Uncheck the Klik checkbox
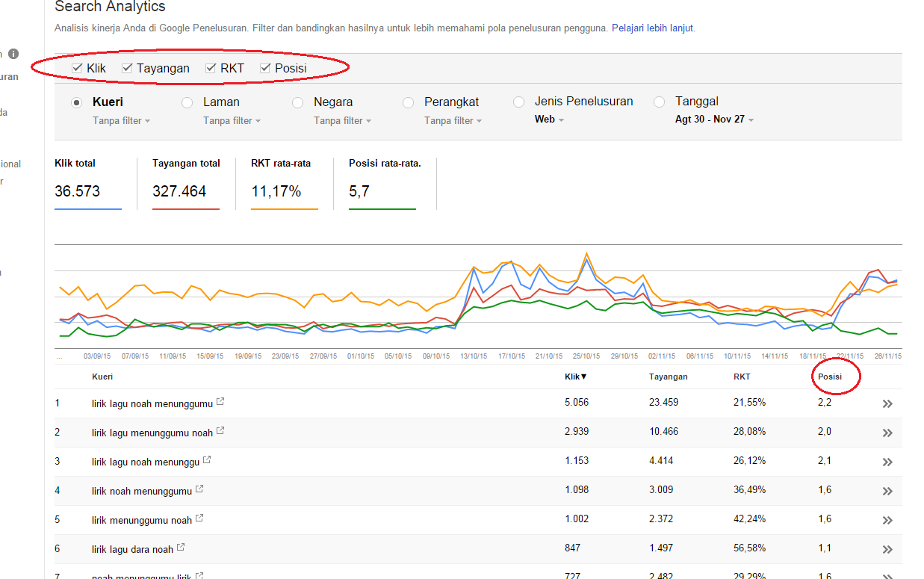 tap(77, 68)
